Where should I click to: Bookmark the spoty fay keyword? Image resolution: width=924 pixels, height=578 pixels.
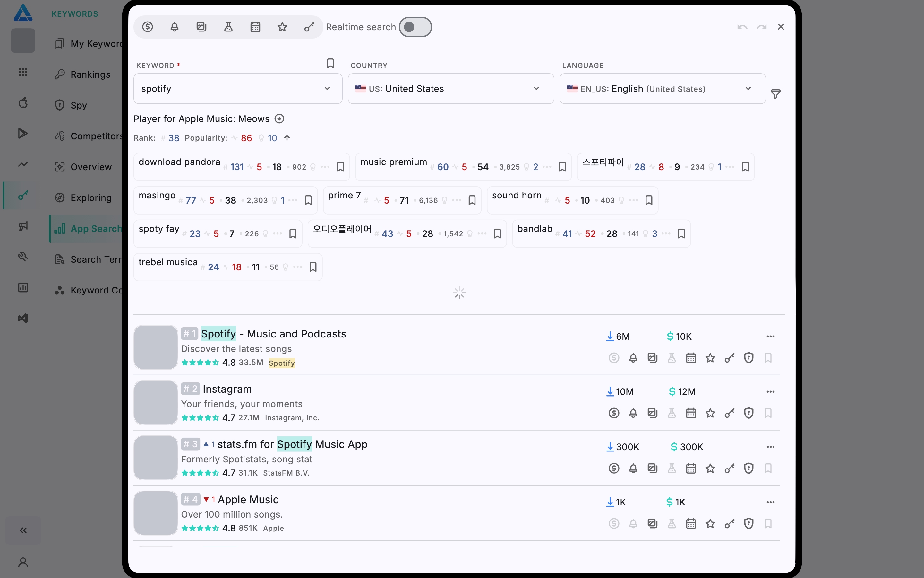[293, 233]
